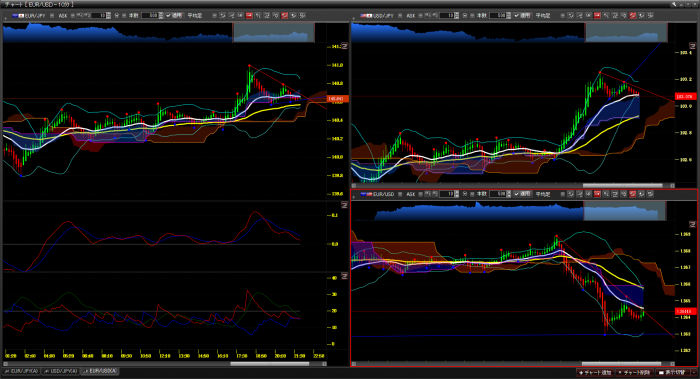Switch to the EUR/JPY(A) bottom tab
Screen dimensions: 700x379
[x=21, y=371]
